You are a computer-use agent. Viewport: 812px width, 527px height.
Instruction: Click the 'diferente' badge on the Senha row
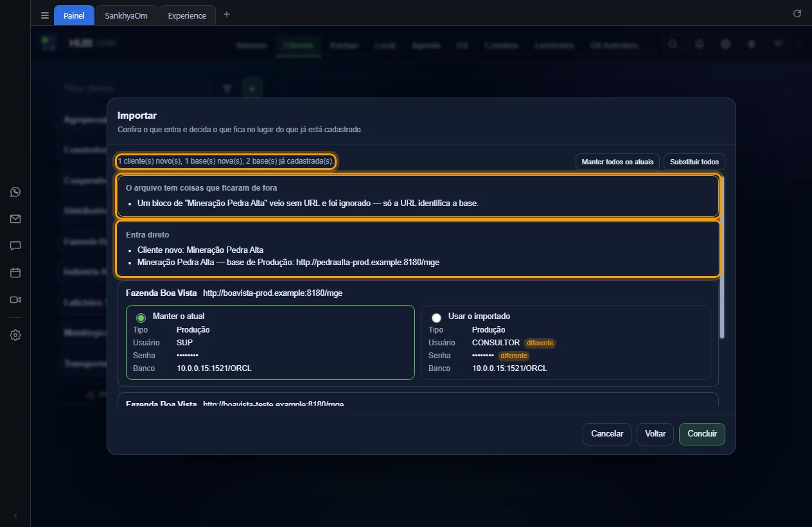click(x=513, y=356)
